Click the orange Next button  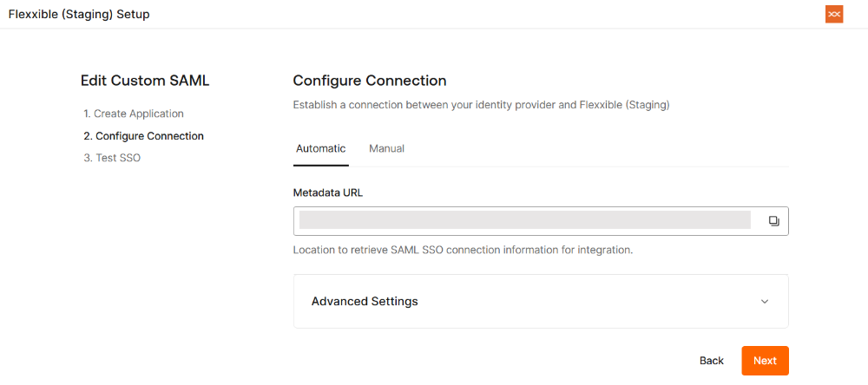(x=765, y=361)
